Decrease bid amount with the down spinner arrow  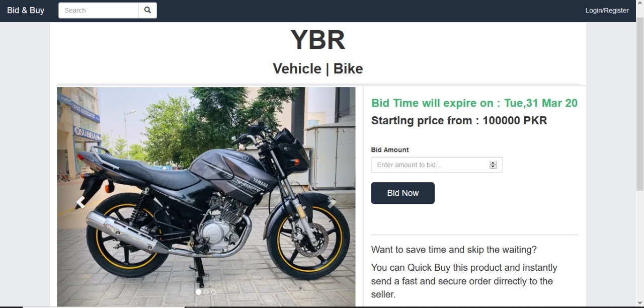(x=493, y=167)
